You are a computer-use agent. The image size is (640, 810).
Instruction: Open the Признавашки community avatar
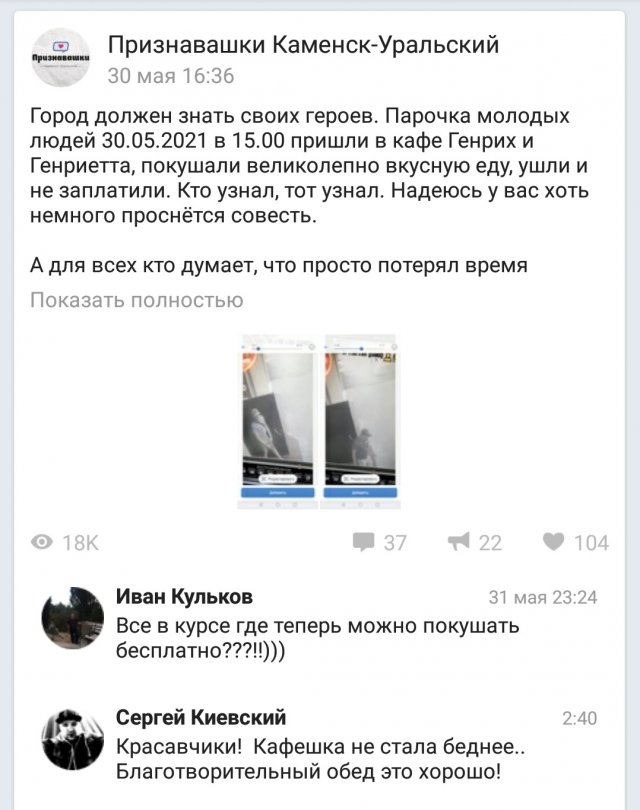tap(61, 57)
